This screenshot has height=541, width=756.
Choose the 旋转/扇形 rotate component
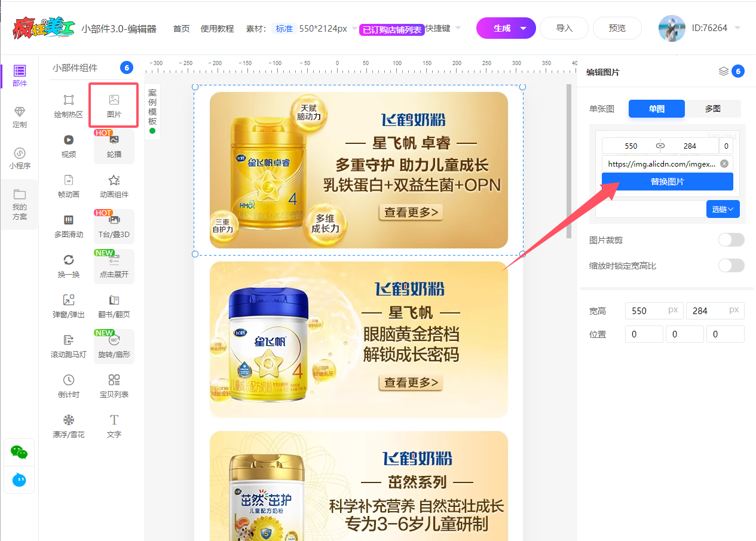(x=114, y=345)
